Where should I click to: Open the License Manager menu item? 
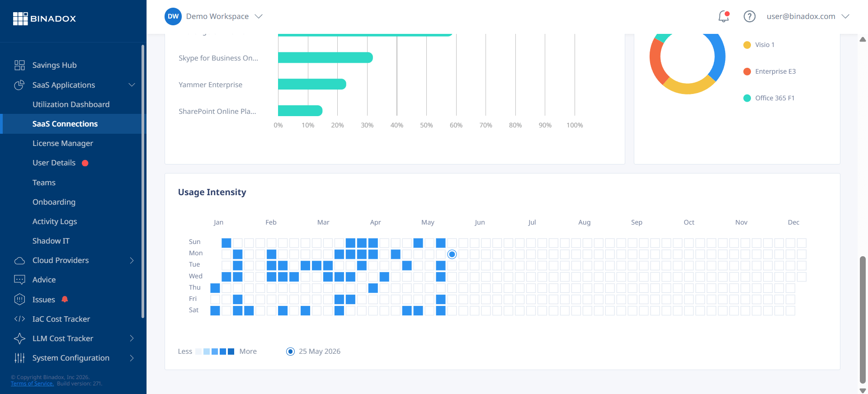[63, 143]
